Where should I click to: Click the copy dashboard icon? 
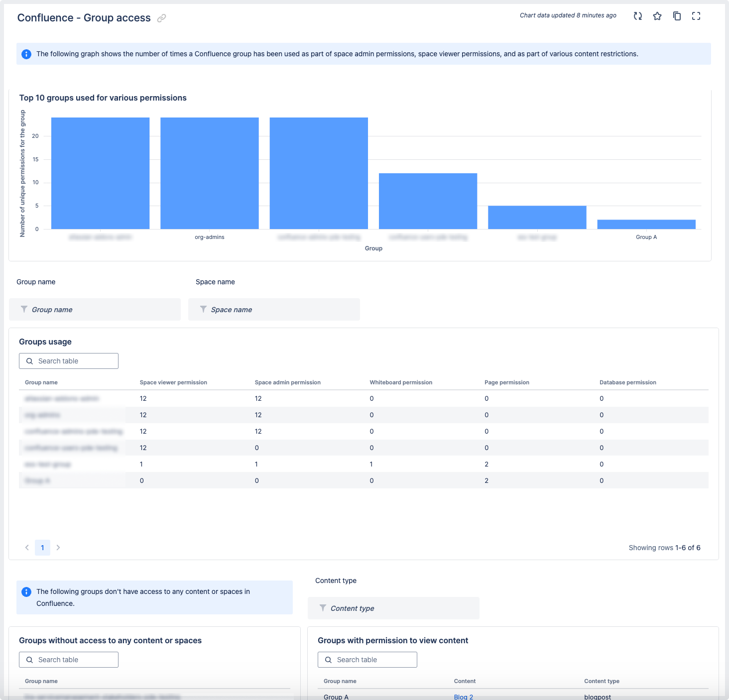(x=677, y=16)
